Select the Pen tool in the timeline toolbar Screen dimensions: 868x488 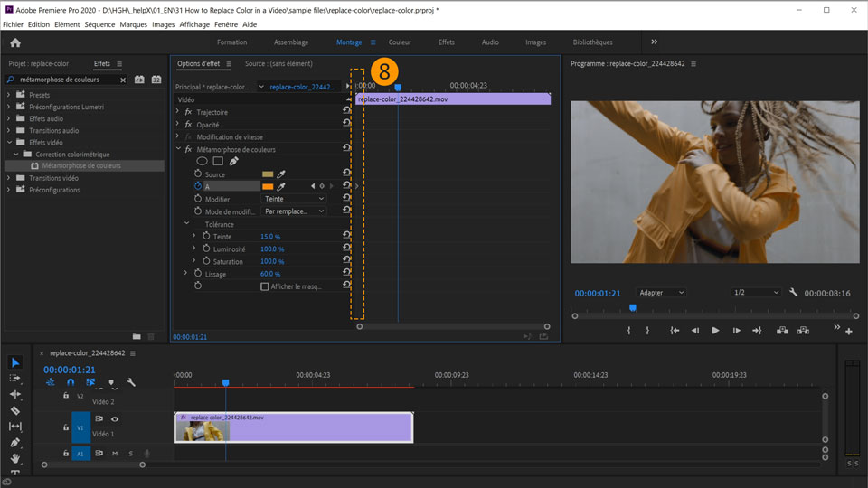pos(15,443)
